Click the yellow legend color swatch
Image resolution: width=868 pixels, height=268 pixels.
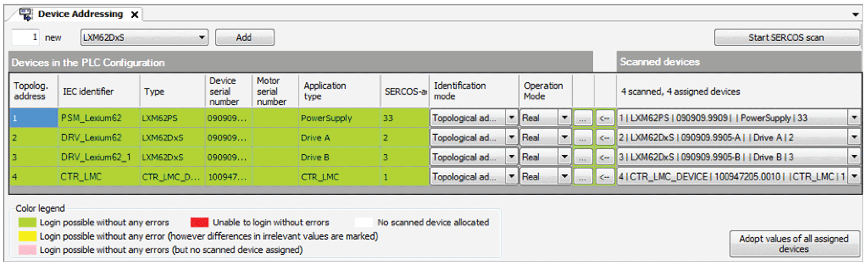pyautogui.click(x=27, y=236)
